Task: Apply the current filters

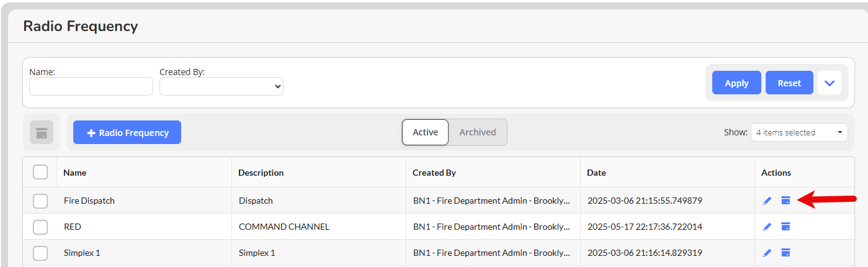Action: (x=736, y=83)
